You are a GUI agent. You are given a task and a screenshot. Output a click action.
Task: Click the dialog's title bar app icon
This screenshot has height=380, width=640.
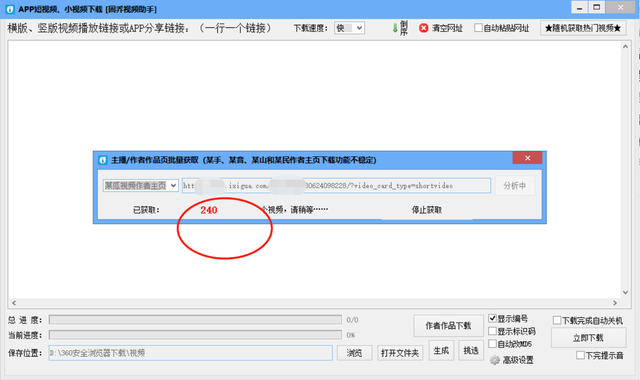click(103, 160)
